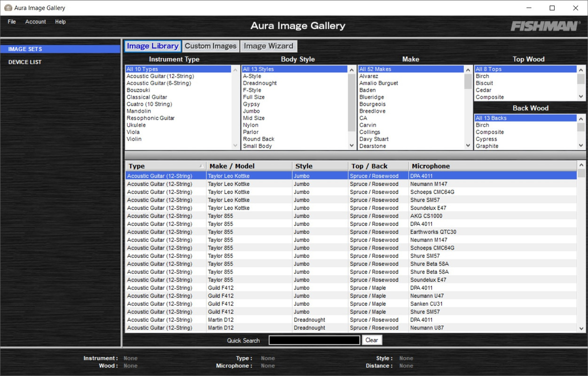This screenshot has height=376, width=588.
Task: Select Davy Stuart make
Action: coord(411,139)
